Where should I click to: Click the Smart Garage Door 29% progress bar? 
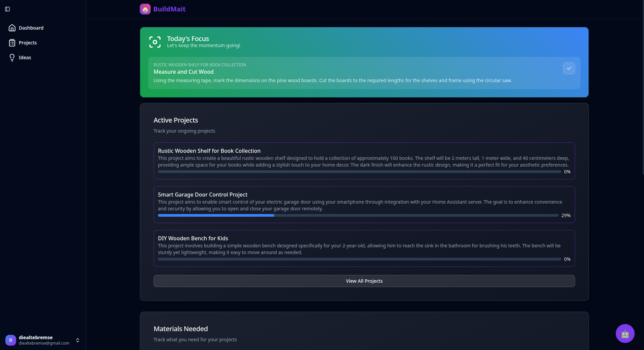click(x=358, y=215)
